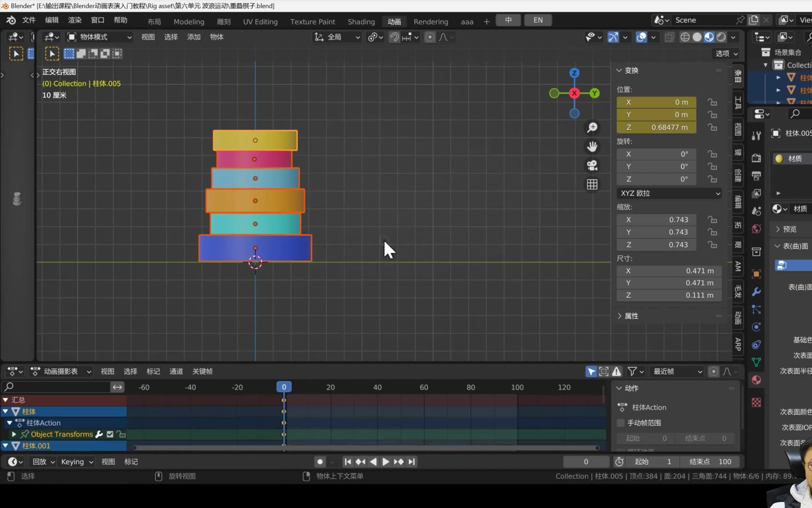Toggle auto keying record button
Image resolution: width=812 pixels, height=508 pixels.
pos(320,462)
